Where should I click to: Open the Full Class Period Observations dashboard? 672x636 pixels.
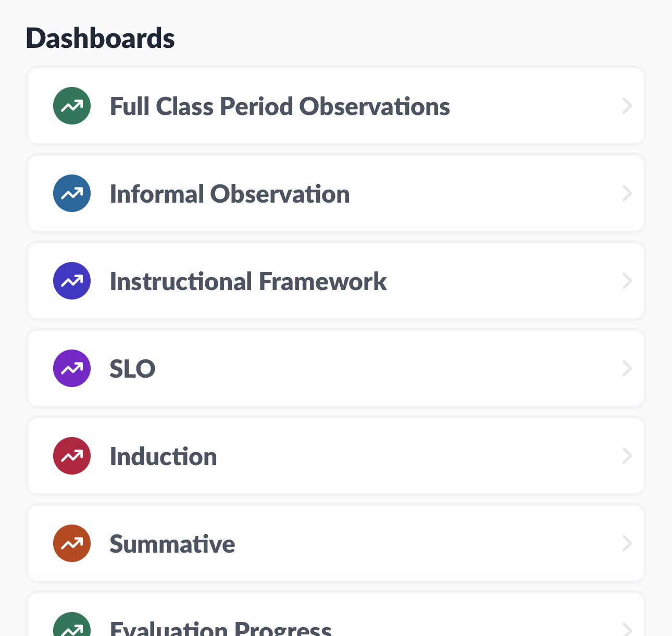(280, 106)
